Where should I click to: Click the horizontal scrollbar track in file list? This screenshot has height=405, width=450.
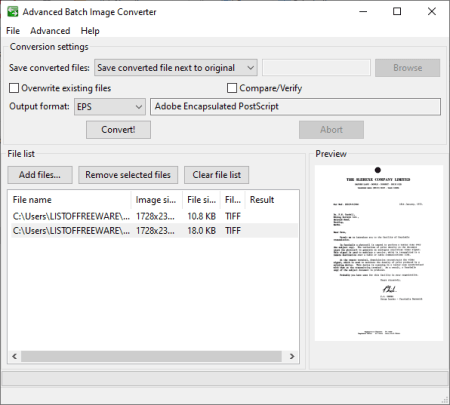[x=151, y=356]
